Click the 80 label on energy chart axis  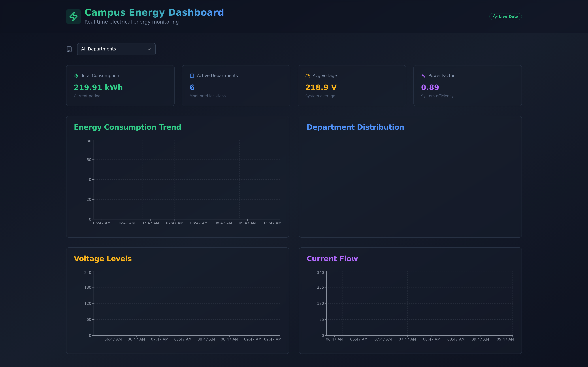(x=89, y=141)
